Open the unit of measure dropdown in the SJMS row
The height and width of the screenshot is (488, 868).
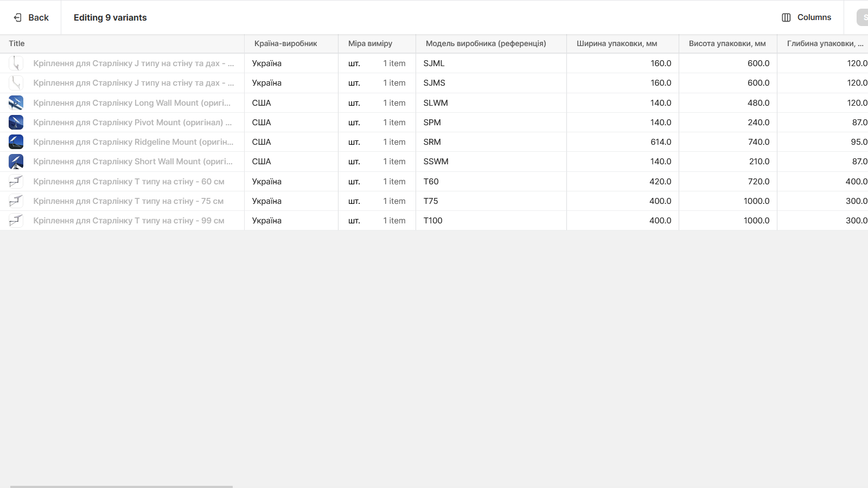coord(377,82)
